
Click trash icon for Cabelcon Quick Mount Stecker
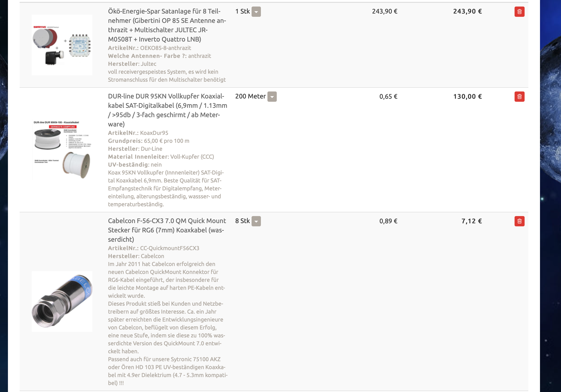point(519,221)
